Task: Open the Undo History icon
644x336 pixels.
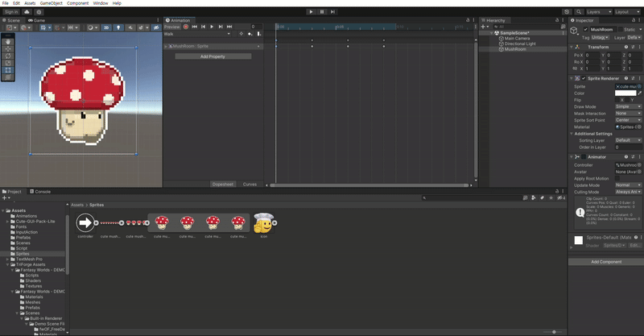Action: click(x=567, y=12)
